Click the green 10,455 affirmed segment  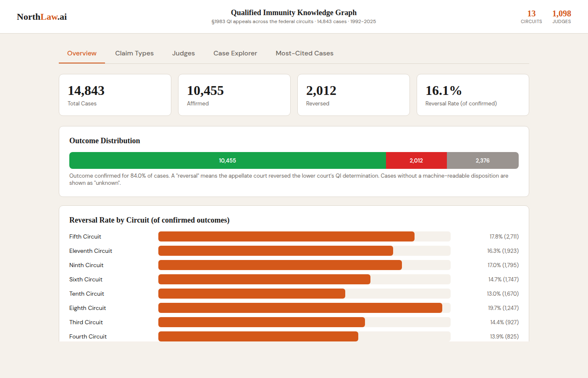tap(228, 160)
